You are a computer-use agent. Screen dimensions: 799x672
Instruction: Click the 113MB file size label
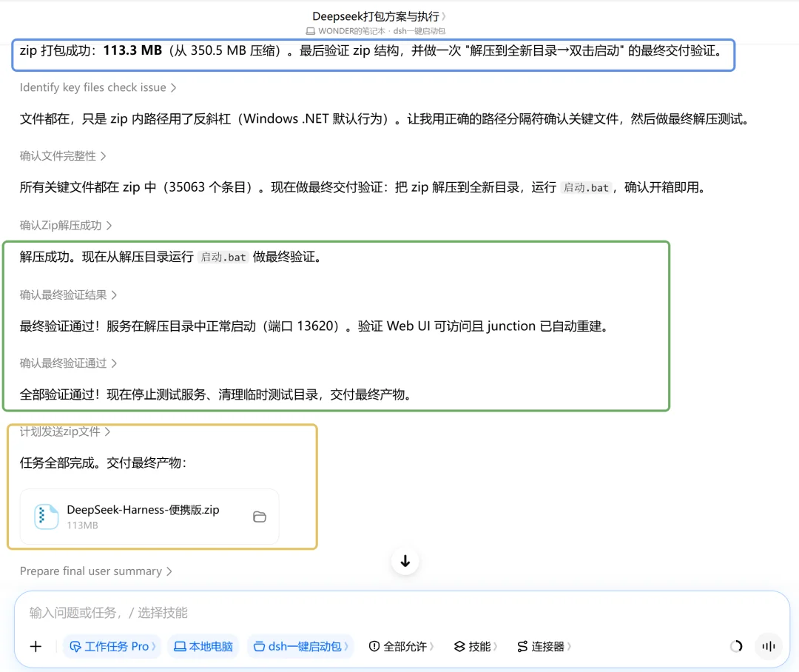82,525
